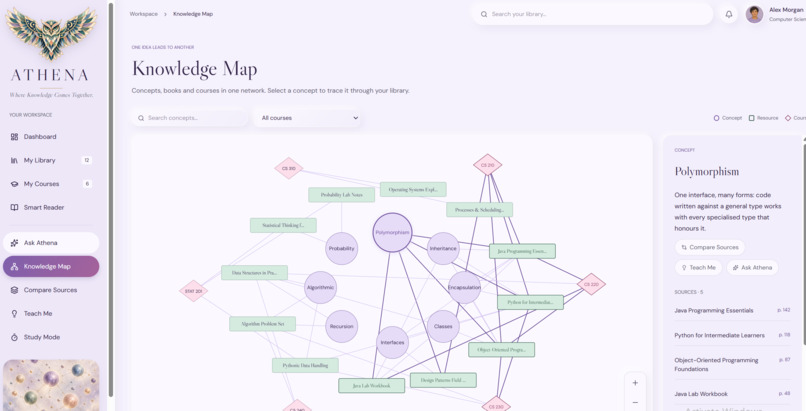Open source Python for Intermediate Learners

[732, 335]
